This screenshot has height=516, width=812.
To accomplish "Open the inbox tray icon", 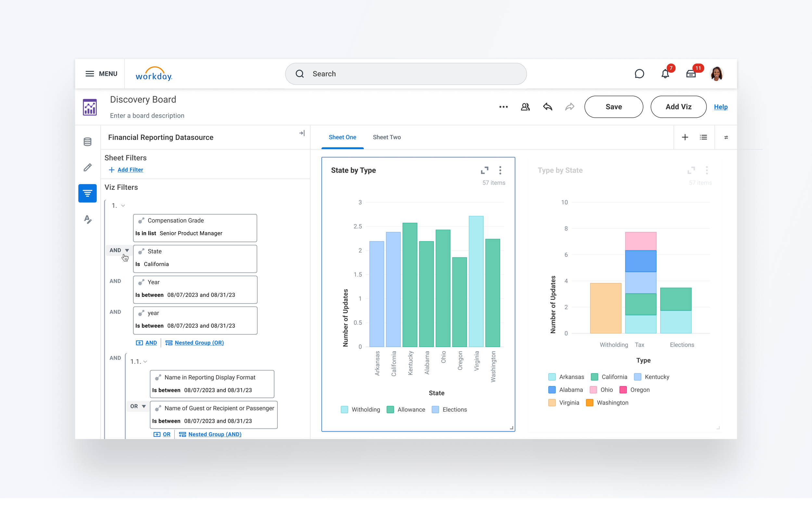I will coord(691,74).
